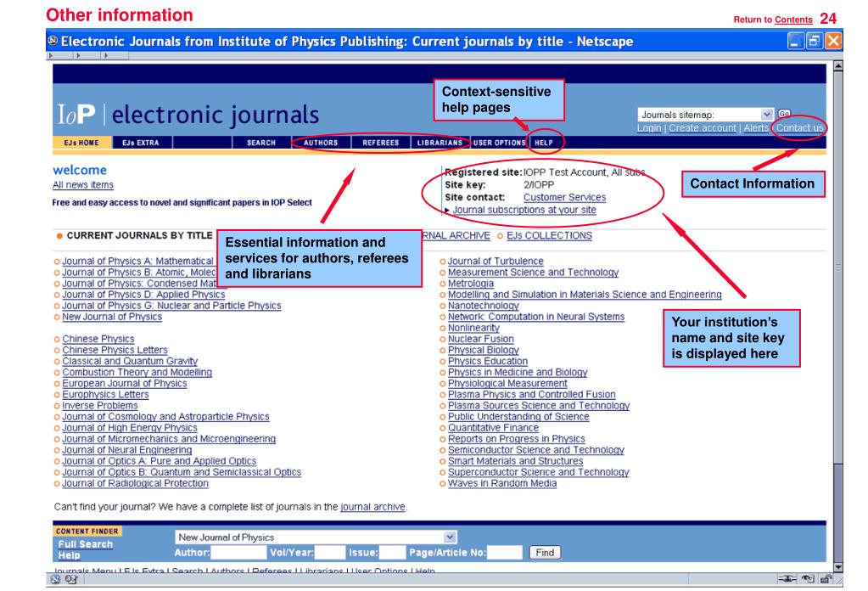Open European Journal of Physics link

[x=125, y=383]
